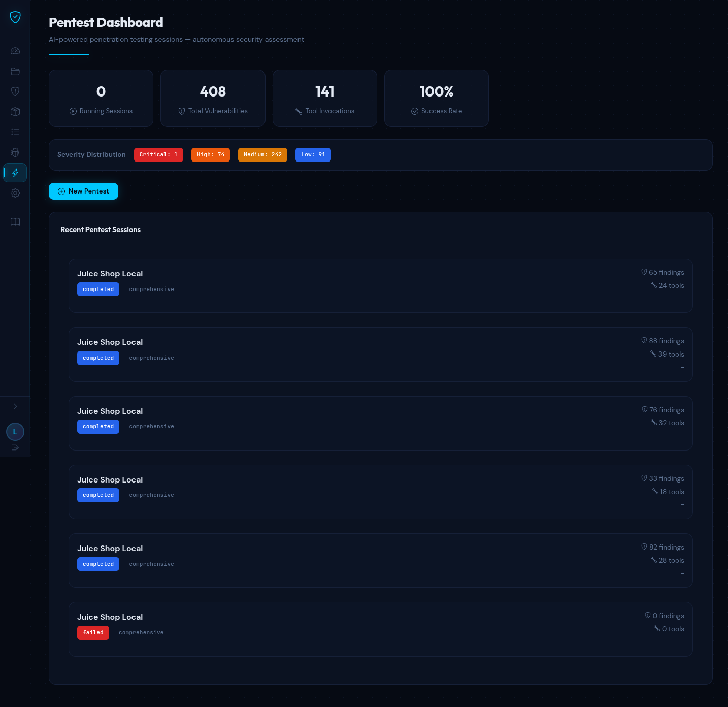Viewport: 728px width, 707px height.
Task: Select the Projects folder icon in the sidebar
Action: 15,71
